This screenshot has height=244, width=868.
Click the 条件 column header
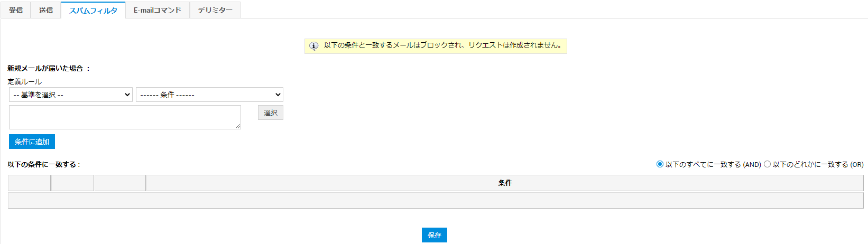(x=504, y=183)
